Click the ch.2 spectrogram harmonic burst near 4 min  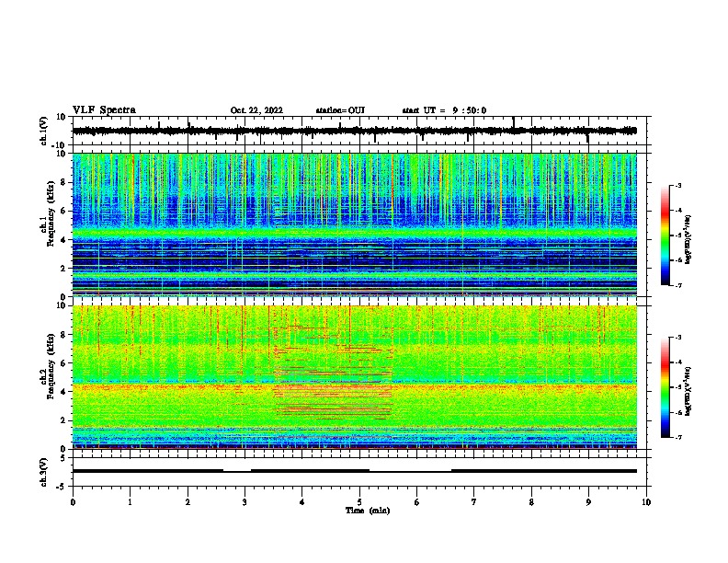tap(334, 372)
